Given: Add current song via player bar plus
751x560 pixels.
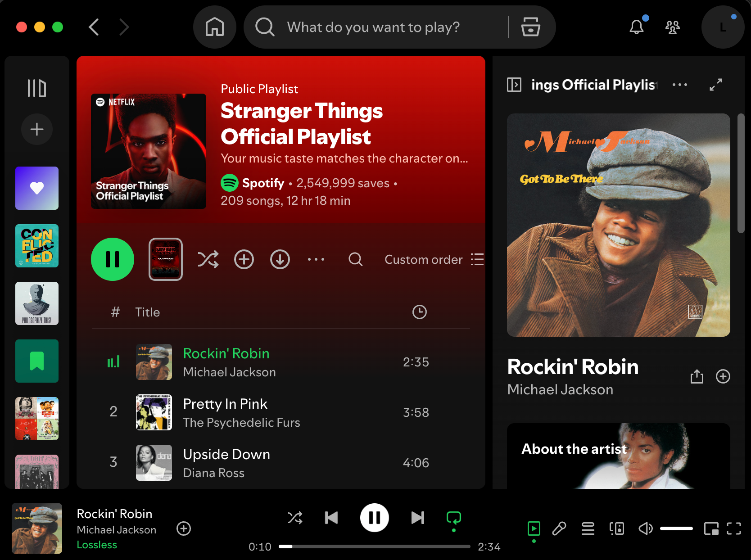Looking at the screenshot, I should (x=184, y=528).
